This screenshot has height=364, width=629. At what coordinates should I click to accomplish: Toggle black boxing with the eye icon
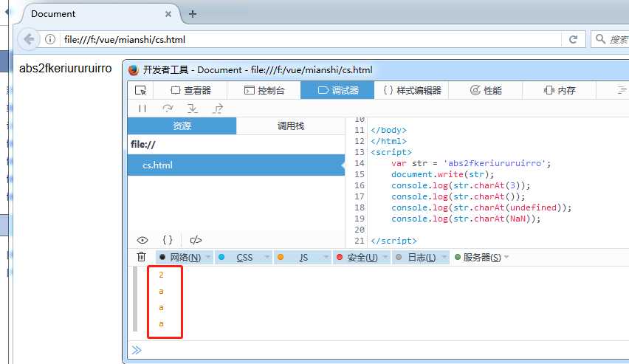coord(142,240)
